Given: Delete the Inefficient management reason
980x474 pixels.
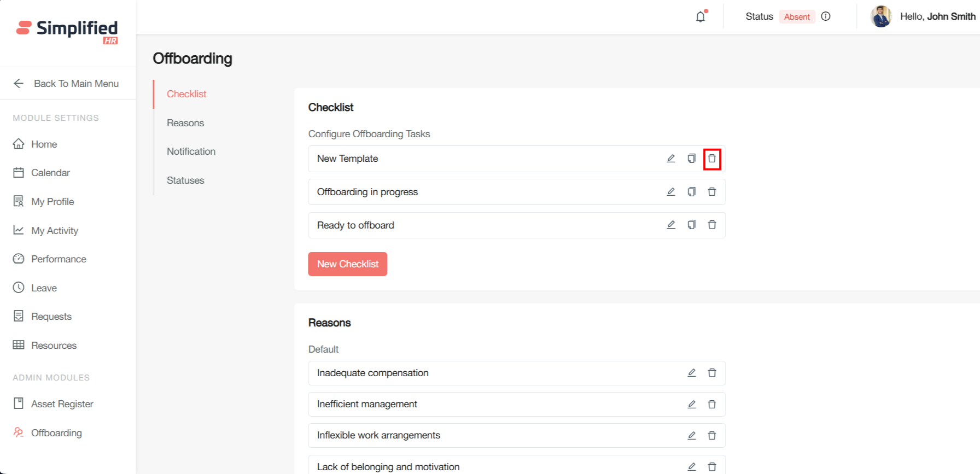Looking at the screenshot, I should (x=711, y=404).
